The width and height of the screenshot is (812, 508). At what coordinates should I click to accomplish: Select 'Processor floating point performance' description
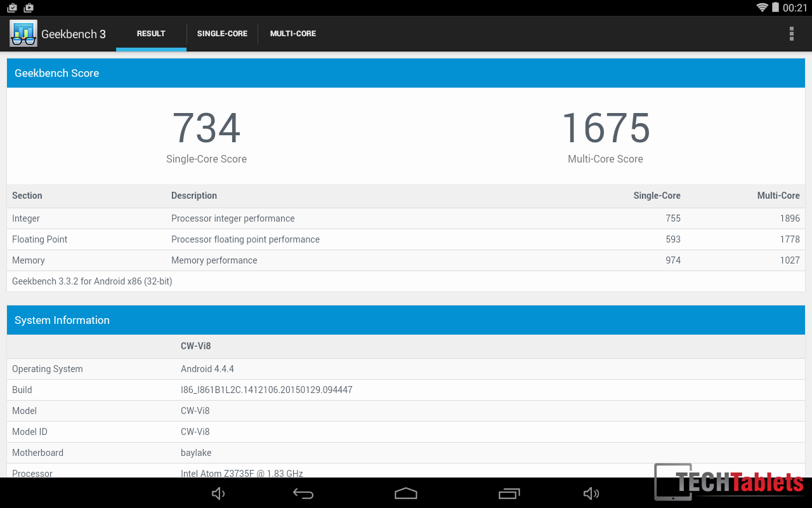[246, 239]
